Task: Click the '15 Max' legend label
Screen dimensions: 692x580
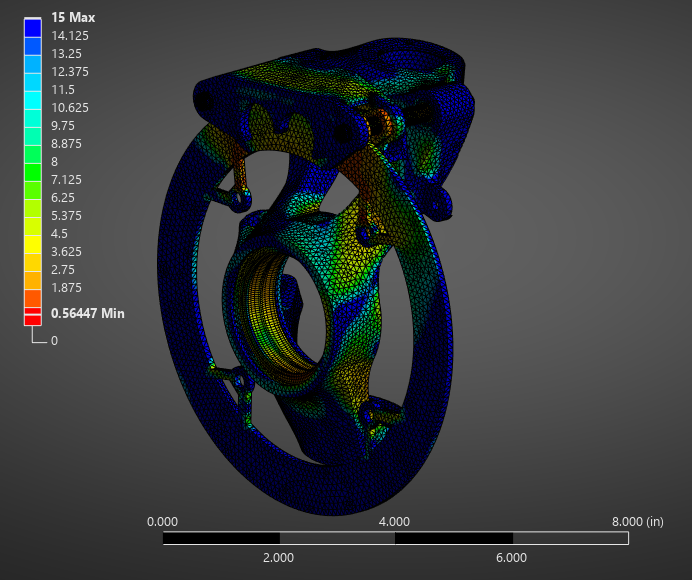Action: click(x=73, y=18)
